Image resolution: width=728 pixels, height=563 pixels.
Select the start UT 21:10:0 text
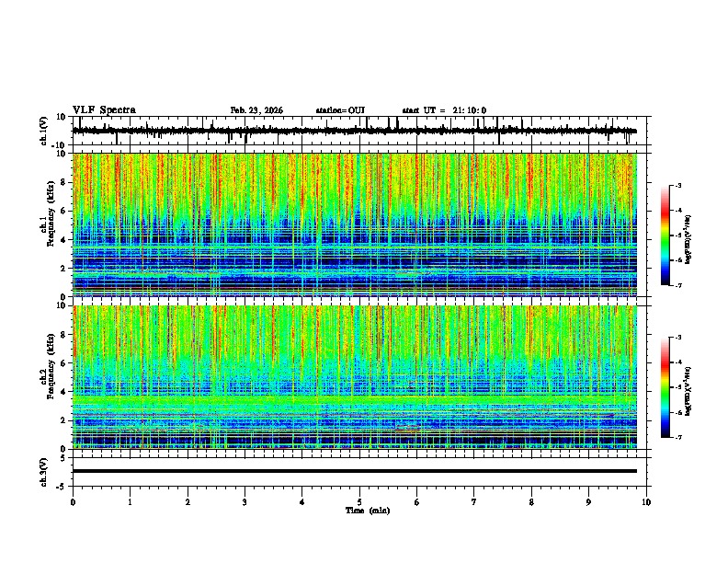coord(444,110)
